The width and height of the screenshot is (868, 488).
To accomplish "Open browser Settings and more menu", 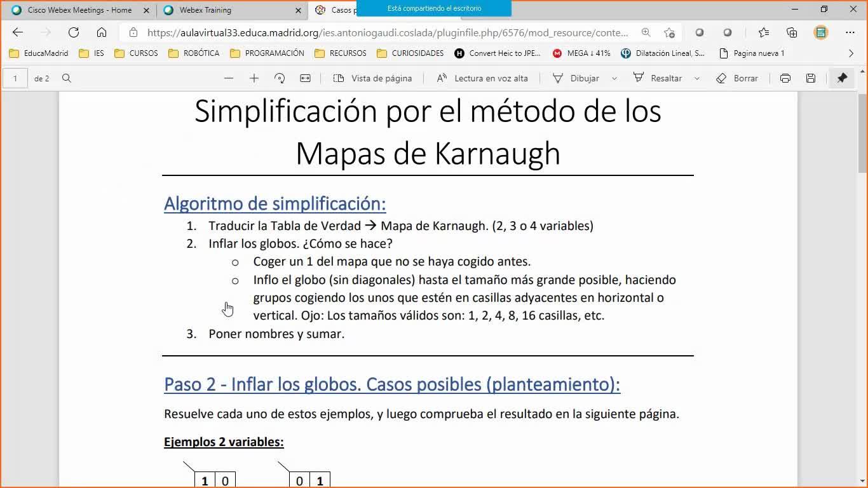I will coord(850,32).
